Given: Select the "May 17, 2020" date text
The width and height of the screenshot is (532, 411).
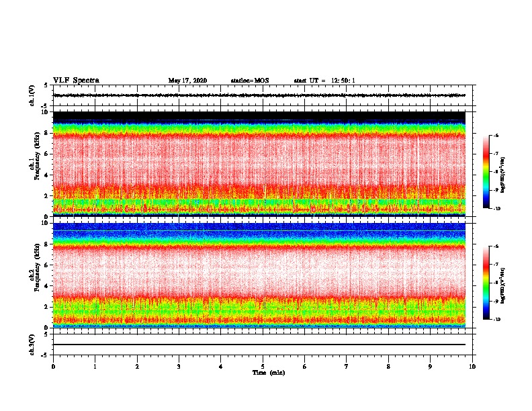Looking at the screenshot, I should (187, 81).
